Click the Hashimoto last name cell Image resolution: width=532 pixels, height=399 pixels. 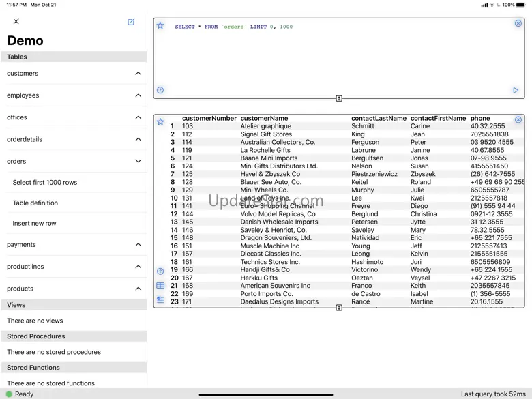coord(367,262)
